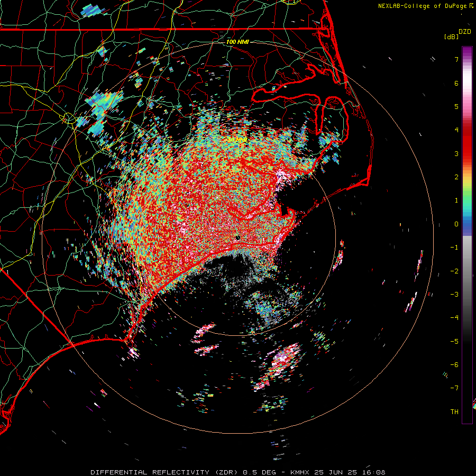Select the 3 value on the scale
Screen dimensions: 476x476
point(456,153)
